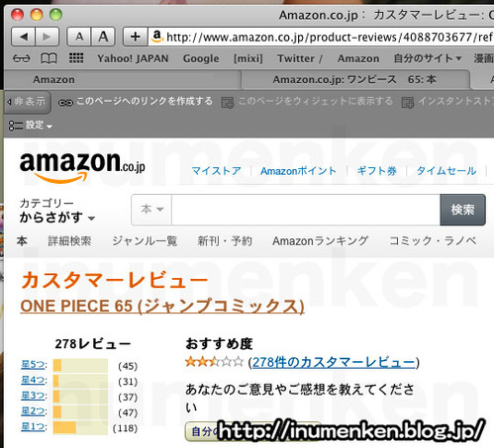Screen dimensions: 494x448
Task: Open Amazon bookmark in bookmarks bar
Action: pos(358,58)
